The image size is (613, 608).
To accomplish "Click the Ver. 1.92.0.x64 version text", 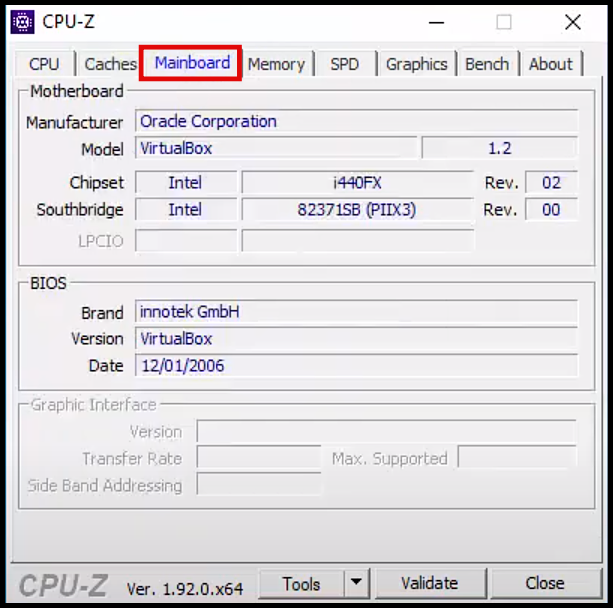I will pos(185,589).
